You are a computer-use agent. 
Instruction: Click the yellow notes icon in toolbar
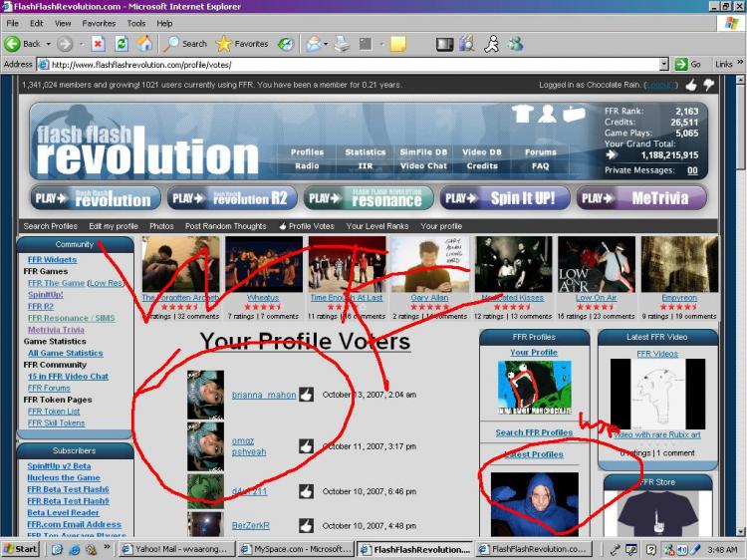pos(397,44)
